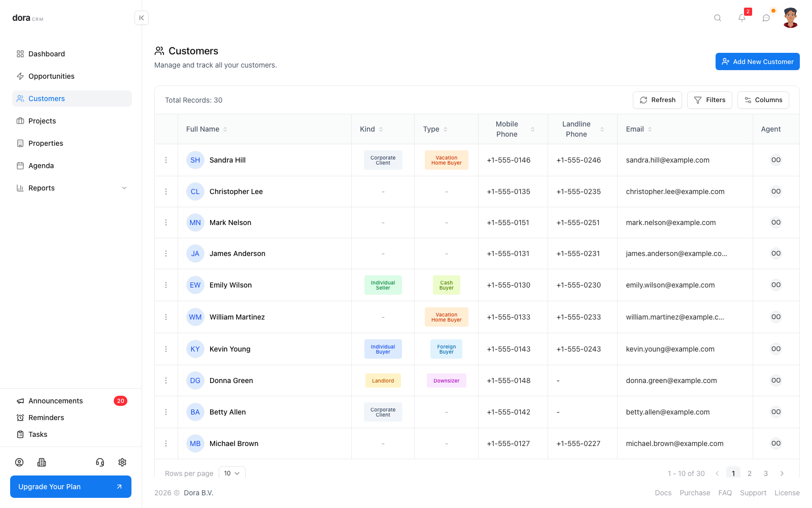Open search via the magnifier icon
Screen dimensions: 812x508
pos(718,18)
